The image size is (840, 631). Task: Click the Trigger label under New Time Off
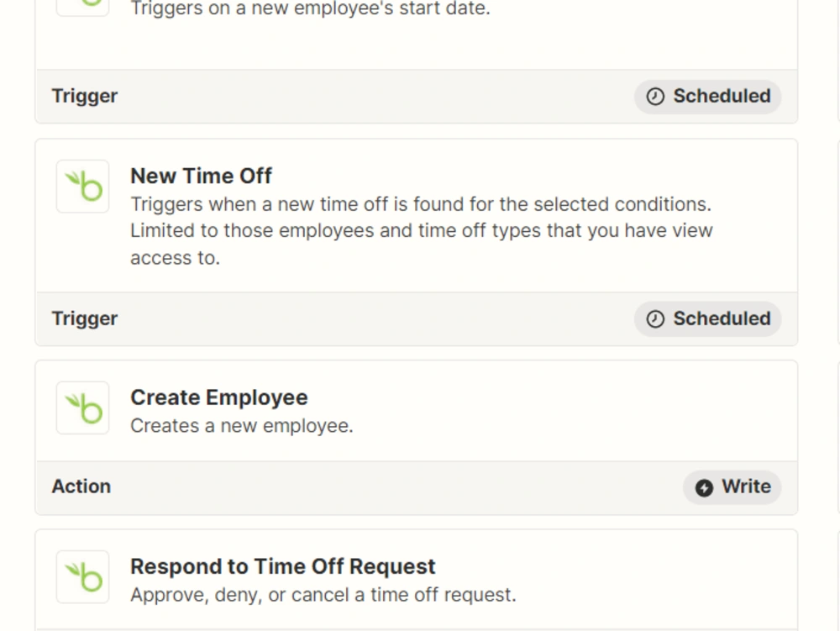tap(84, 319)
